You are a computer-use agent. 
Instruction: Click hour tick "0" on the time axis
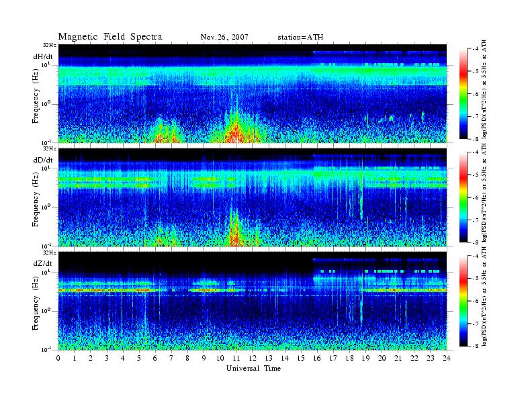[x=58, y=359]
